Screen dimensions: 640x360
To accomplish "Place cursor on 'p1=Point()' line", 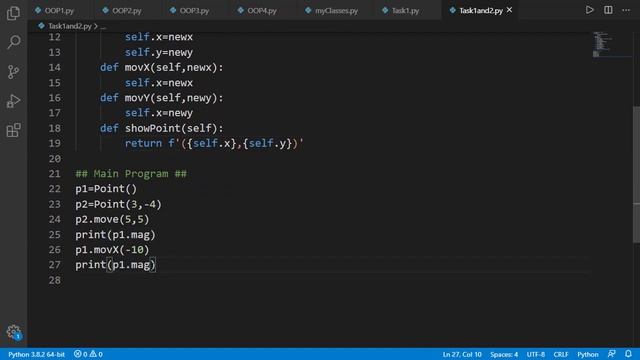I will (x=106, y=189).
